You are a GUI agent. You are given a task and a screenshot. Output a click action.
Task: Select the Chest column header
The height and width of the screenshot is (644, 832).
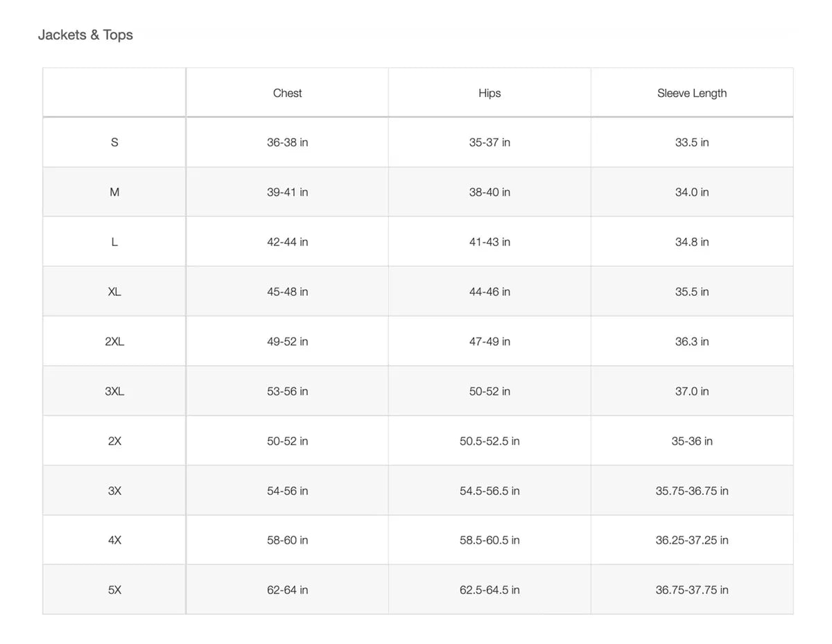(287, 93)
